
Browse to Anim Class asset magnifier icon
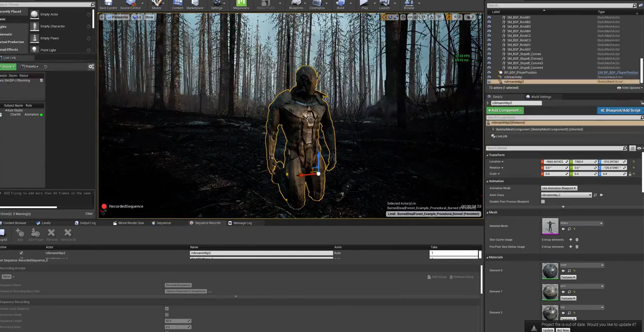click(x=595, y=195)
